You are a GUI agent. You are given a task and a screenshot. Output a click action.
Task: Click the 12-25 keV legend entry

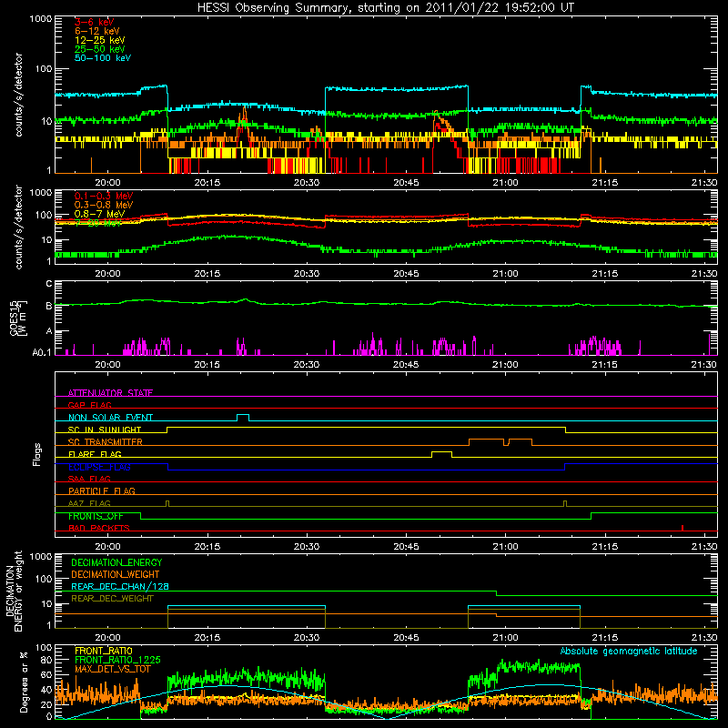(100, 40)
